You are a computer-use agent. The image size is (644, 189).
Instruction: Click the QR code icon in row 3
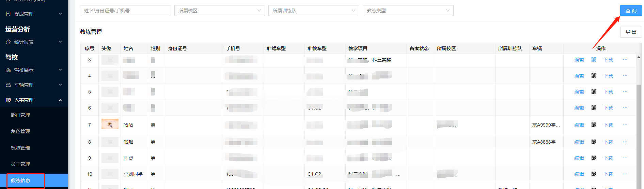pyautogui.click(x=594, y=60)
